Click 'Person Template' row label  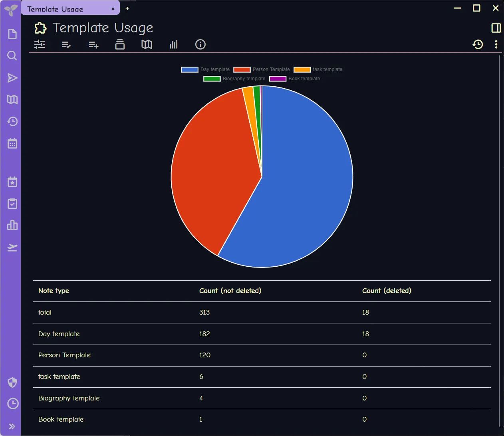[x=64, y=355]
